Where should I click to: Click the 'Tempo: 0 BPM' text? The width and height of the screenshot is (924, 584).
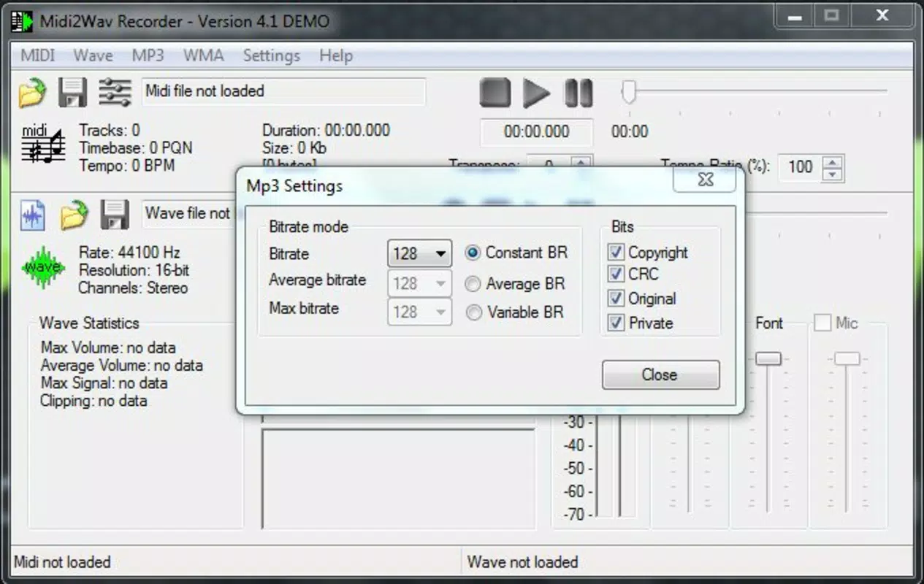point(127,166)
